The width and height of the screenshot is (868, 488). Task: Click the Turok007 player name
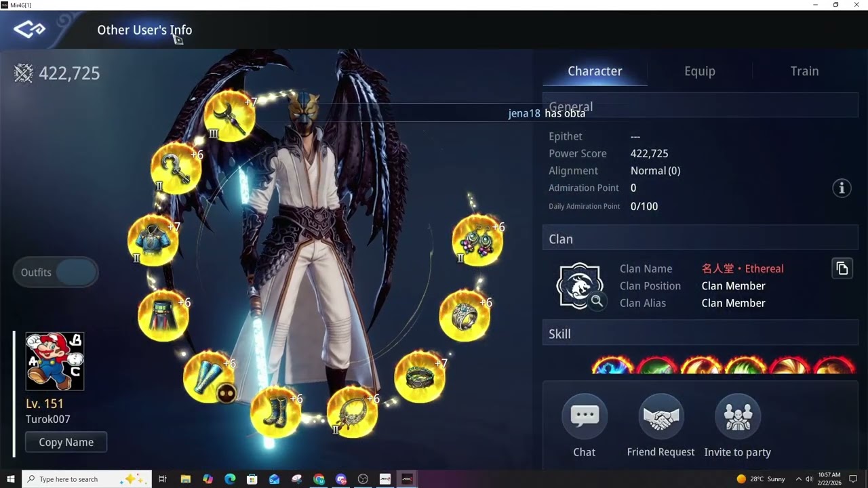pos(48,420)
